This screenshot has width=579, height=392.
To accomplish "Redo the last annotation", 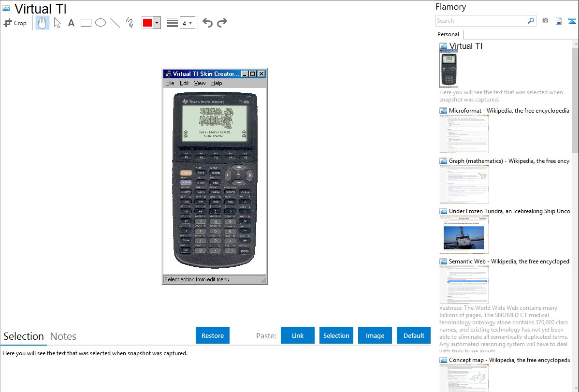I will (222, 23).
